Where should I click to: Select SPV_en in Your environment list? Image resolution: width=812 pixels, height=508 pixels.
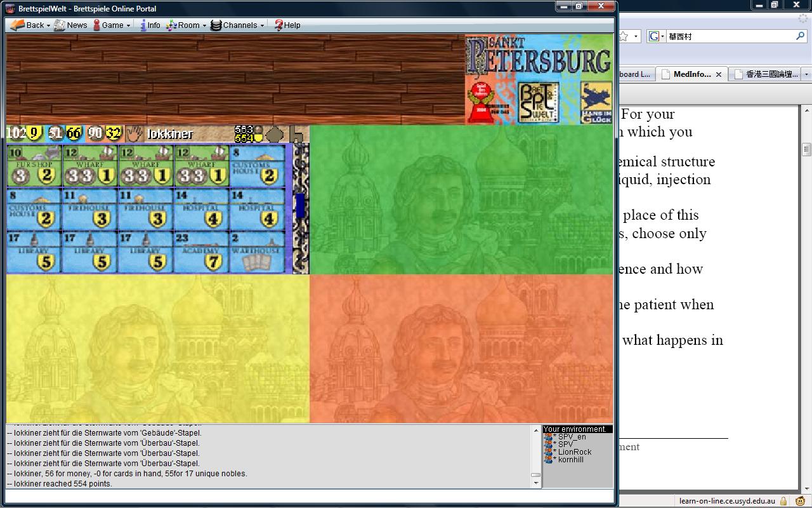pyautogui.click(x=565, y=437)
